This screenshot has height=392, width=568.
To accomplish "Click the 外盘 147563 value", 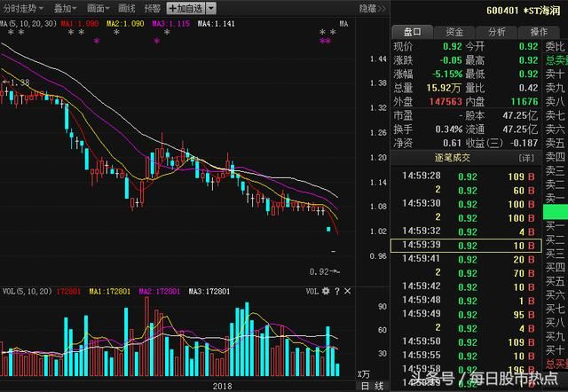I will 446,102.
